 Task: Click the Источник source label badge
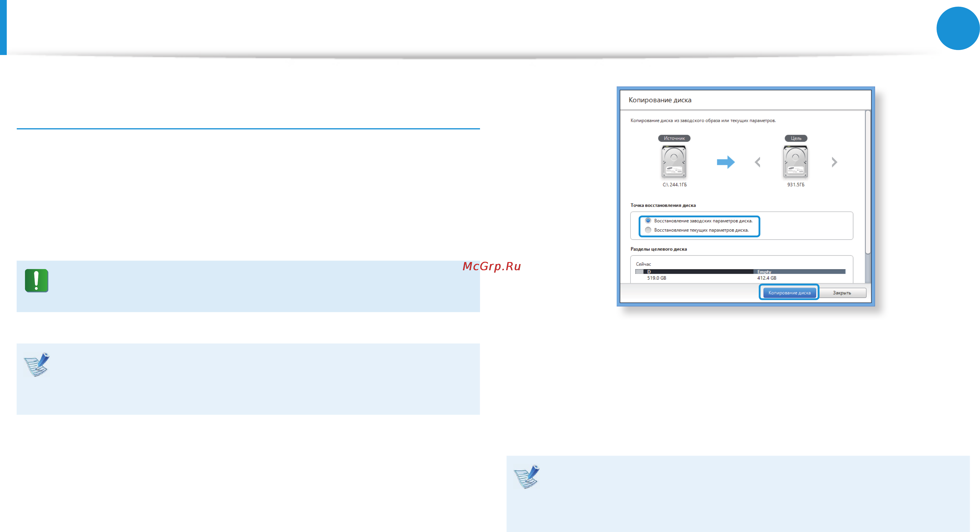(674, 138)
